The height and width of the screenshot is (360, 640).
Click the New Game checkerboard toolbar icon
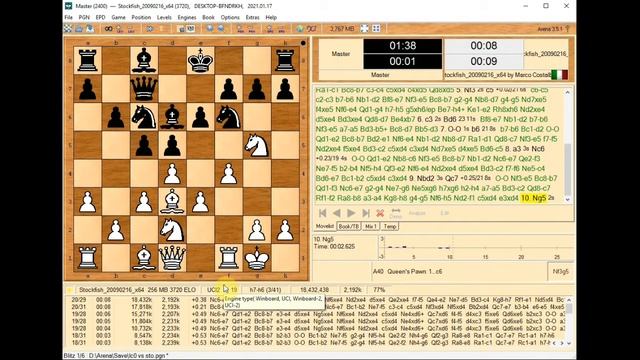coord(68,29)
